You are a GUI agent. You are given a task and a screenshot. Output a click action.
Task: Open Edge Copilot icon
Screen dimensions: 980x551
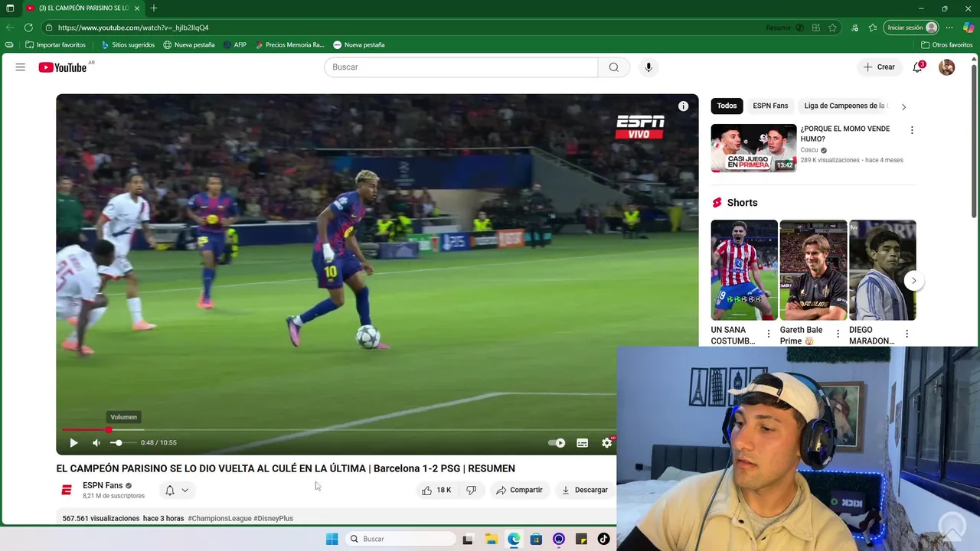click(x=969, y=28)
